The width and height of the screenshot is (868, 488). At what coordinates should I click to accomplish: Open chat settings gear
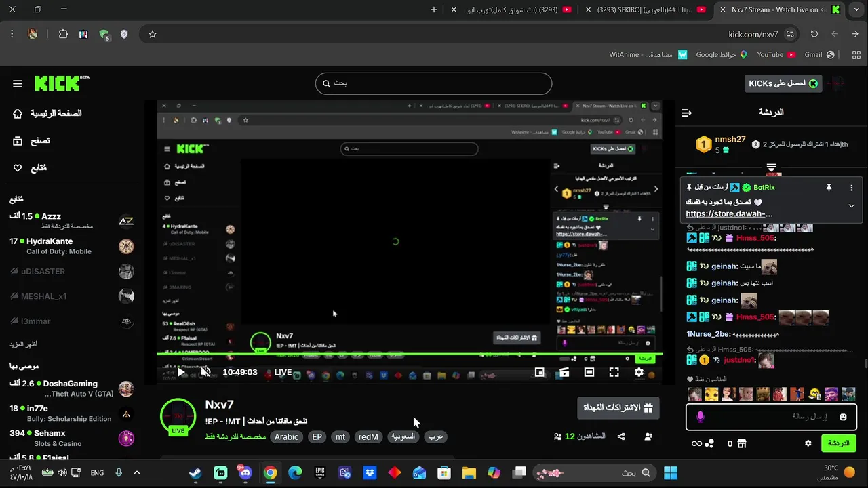tap(808, 443)
